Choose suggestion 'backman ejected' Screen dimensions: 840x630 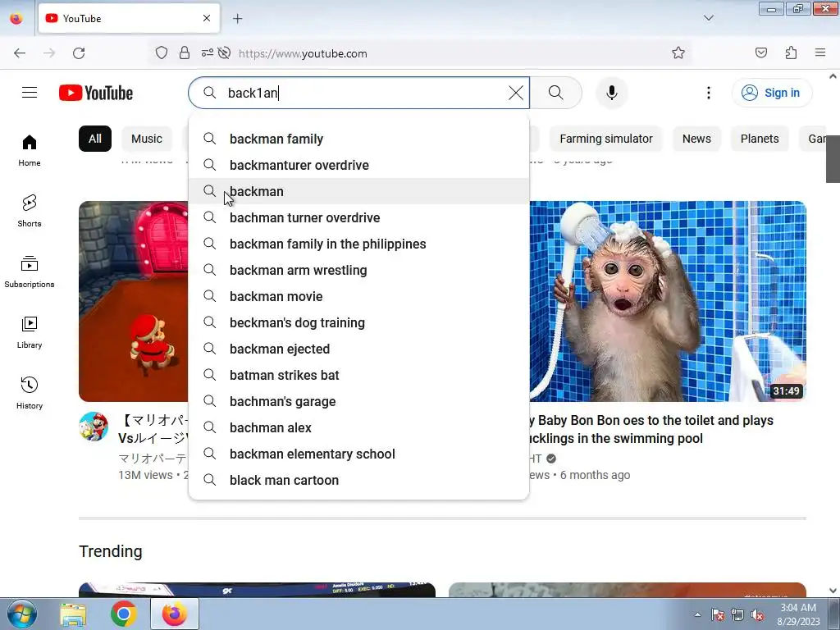click(359, 349)
